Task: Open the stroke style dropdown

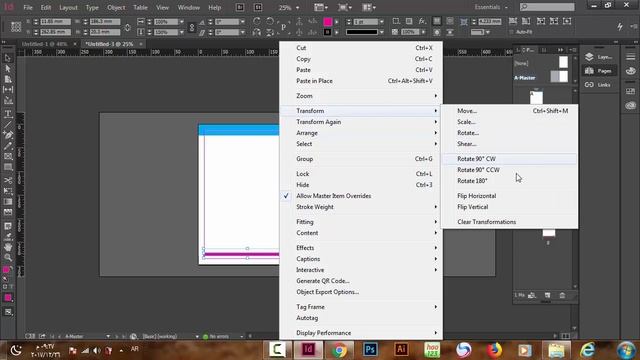Action: [x=381, y=32]
